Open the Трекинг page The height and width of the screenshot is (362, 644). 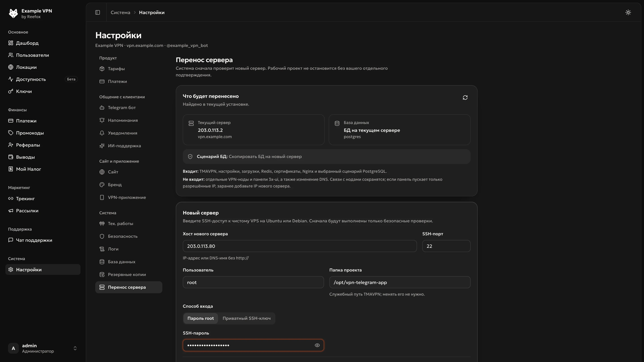43,199
